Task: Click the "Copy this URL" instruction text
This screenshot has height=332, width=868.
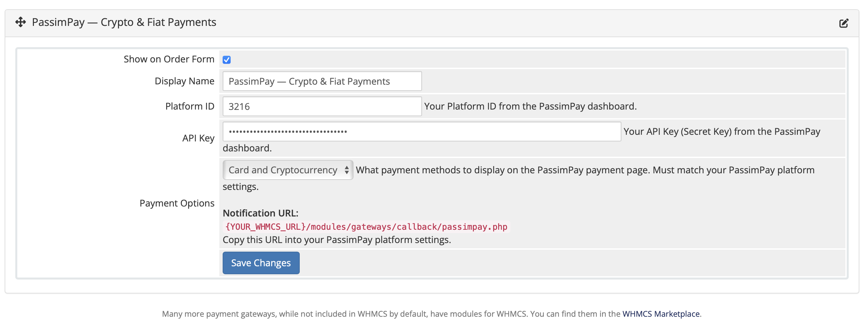Action: (x=337, y=240)
